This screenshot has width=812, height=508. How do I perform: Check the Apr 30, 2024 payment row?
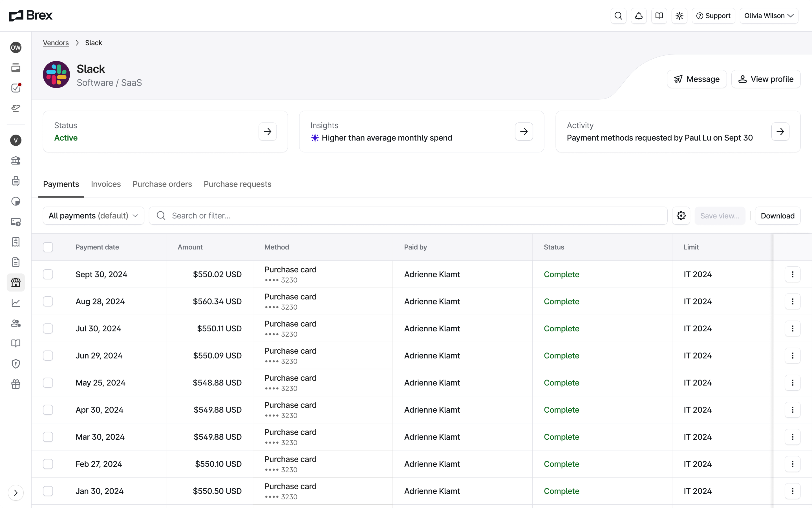tap(48, 410)
